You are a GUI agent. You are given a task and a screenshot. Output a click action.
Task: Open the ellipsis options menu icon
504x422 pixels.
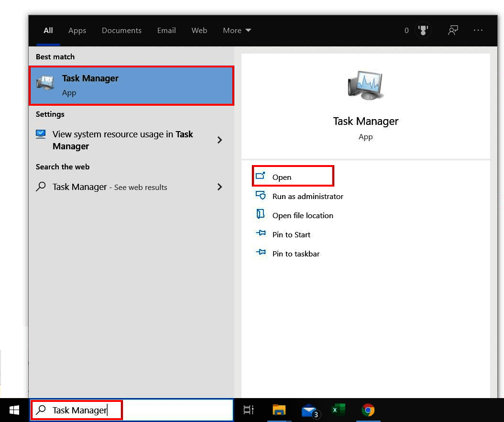(x=478, y=30)
